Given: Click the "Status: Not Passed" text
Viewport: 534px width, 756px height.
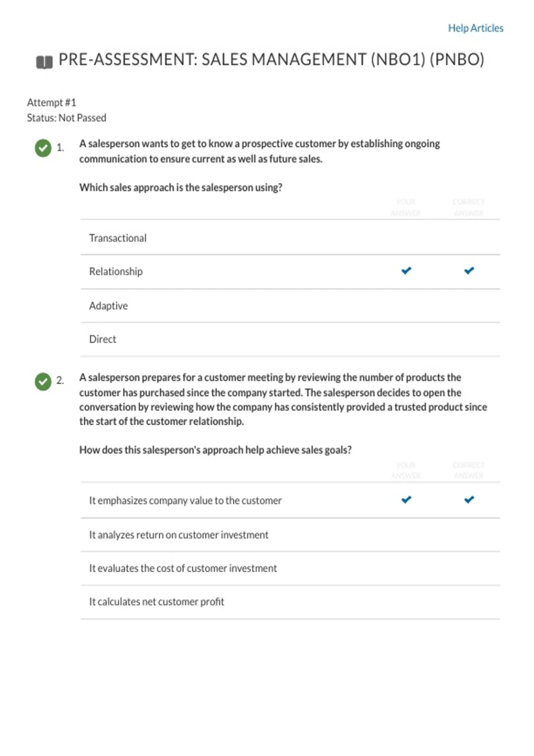Looking at the screenshot, I should (x=66, y=118).
